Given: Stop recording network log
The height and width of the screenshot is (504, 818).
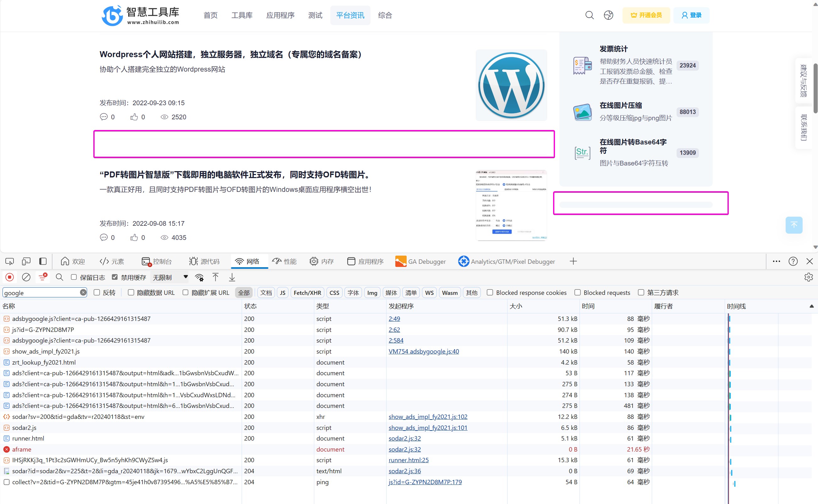Looking at the screenshot, I should point(10,277).
